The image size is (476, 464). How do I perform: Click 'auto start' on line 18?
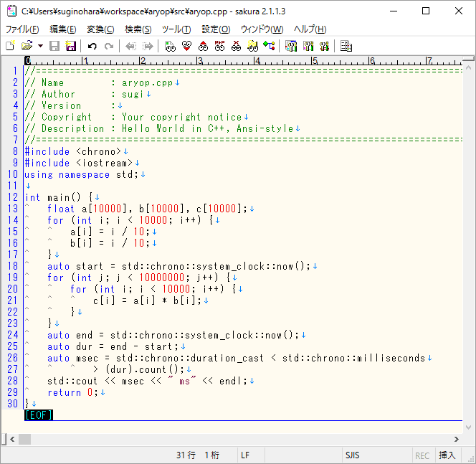tap(75, 266)
